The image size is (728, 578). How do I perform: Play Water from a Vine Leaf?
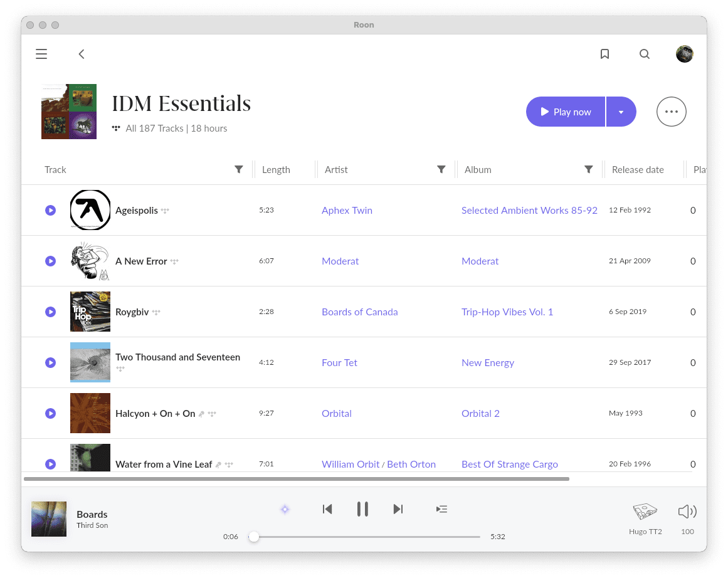(x=51, y=464)
